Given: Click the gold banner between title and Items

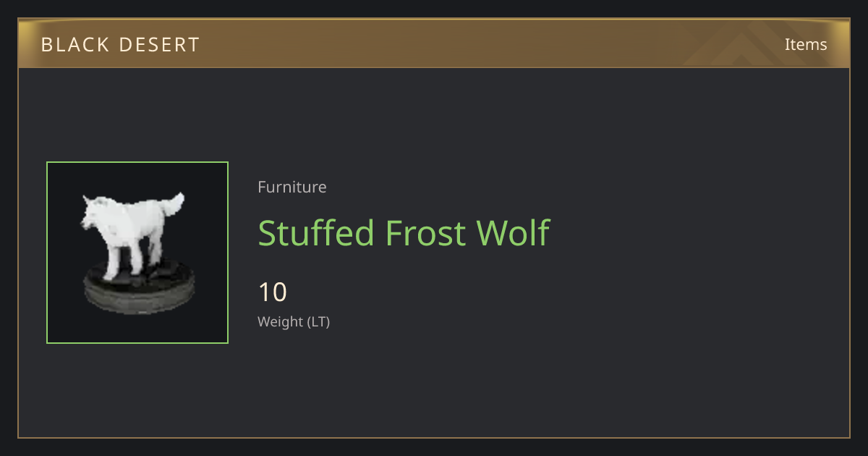Looking at the screenshot, I should click(x=492, y=44).
